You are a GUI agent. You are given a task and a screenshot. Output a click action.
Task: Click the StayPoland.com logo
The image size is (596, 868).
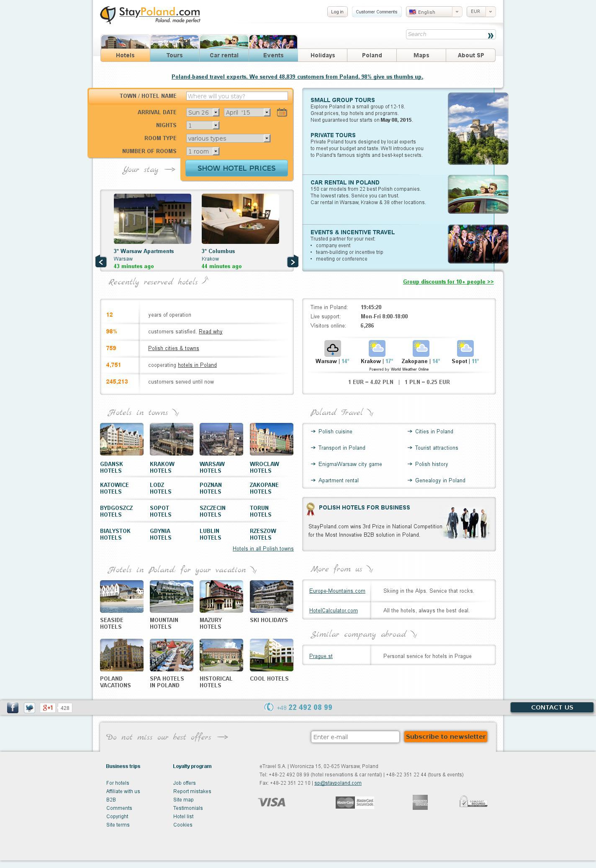(x=150, y=15)
